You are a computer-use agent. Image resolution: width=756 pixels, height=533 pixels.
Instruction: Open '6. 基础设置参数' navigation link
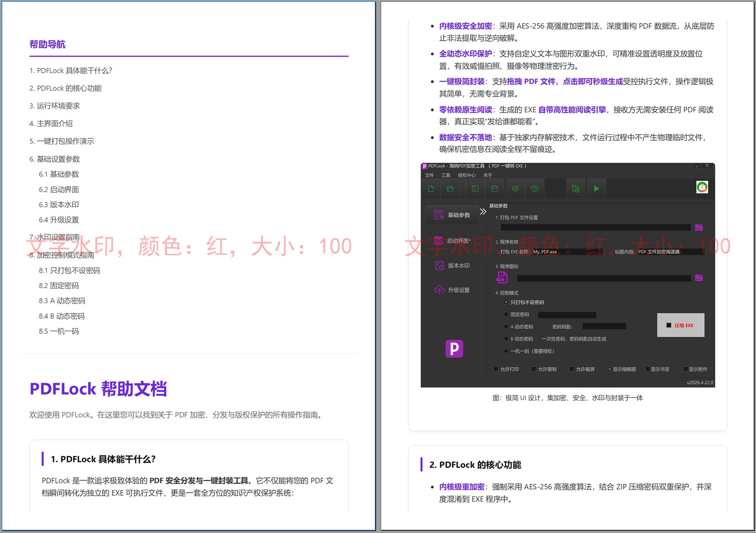coord(55,159)
